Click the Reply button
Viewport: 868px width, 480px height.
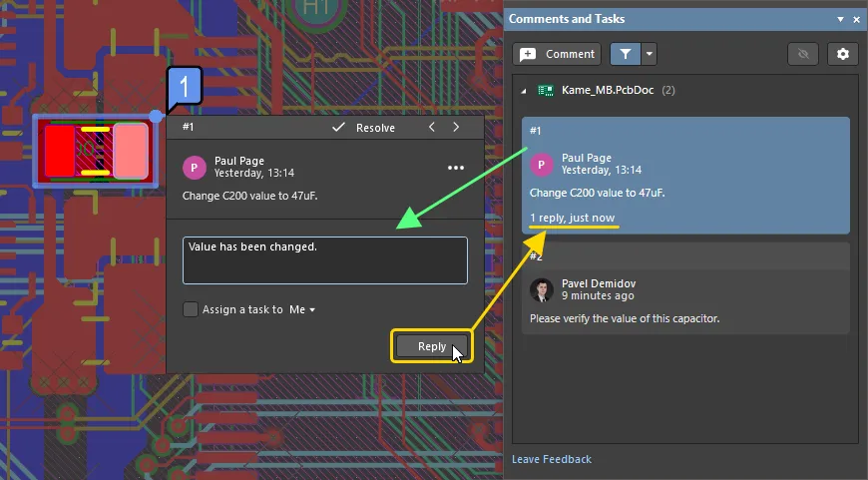432,346
